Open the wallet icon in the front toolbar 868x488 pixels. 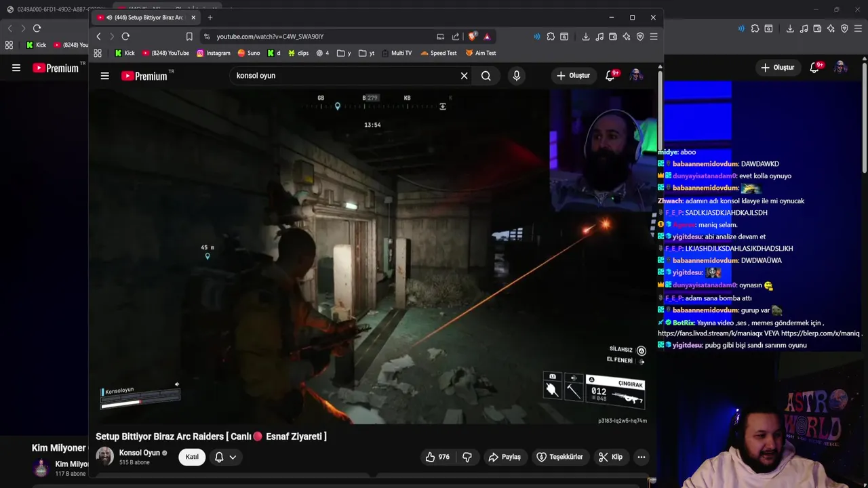(x=613, y=37)
